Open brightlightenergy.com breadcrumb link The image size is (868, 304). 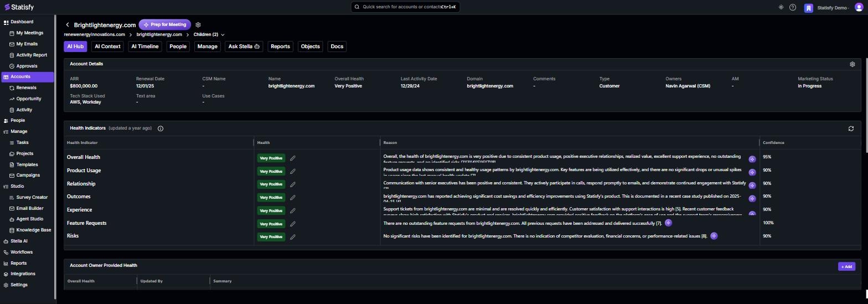(x=159, y=35)
